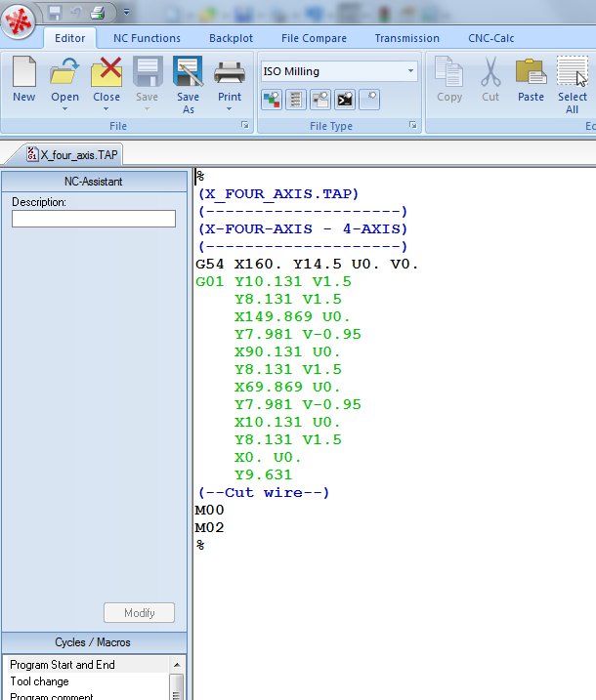Viewport: 596px width, 700px height.
Task: Switch to the Editor ribbon tab
Action: pyautogui.click(x=69, y=38)
